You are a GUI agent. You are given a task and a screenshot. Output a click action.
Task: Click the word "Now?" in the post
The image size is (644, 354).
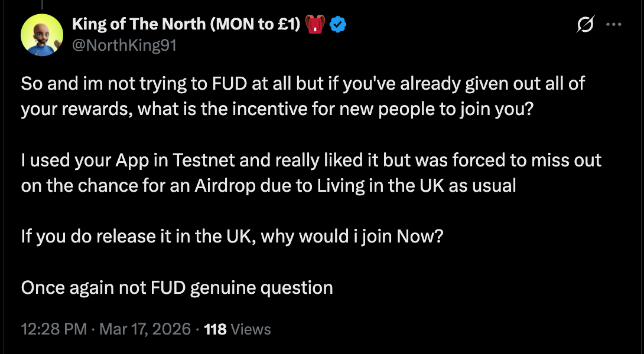pyautogui.click(x=419, y=237)
